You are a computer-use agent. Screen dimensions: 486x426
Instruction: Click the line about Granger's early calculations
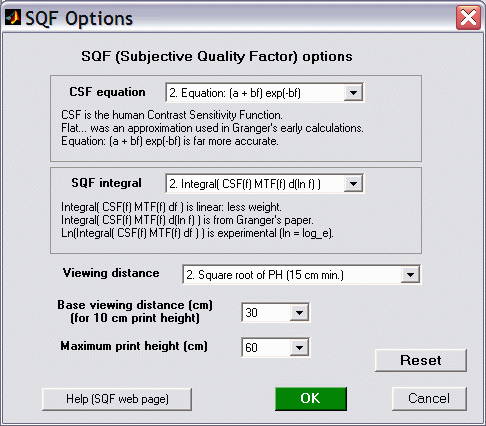tap(212, 128)
